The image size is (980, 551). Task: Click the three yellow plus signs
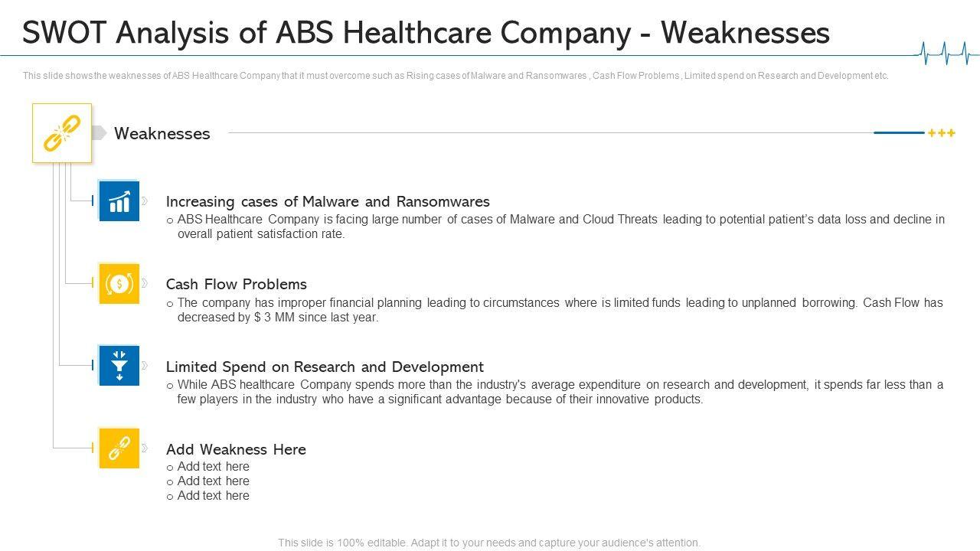point(941,133)
